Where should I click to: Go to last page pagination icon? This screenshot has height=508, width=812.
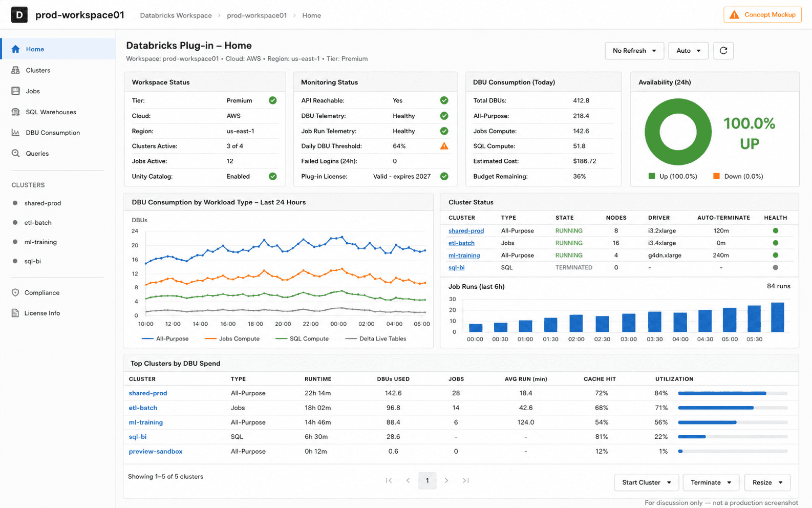pos(465,480)
